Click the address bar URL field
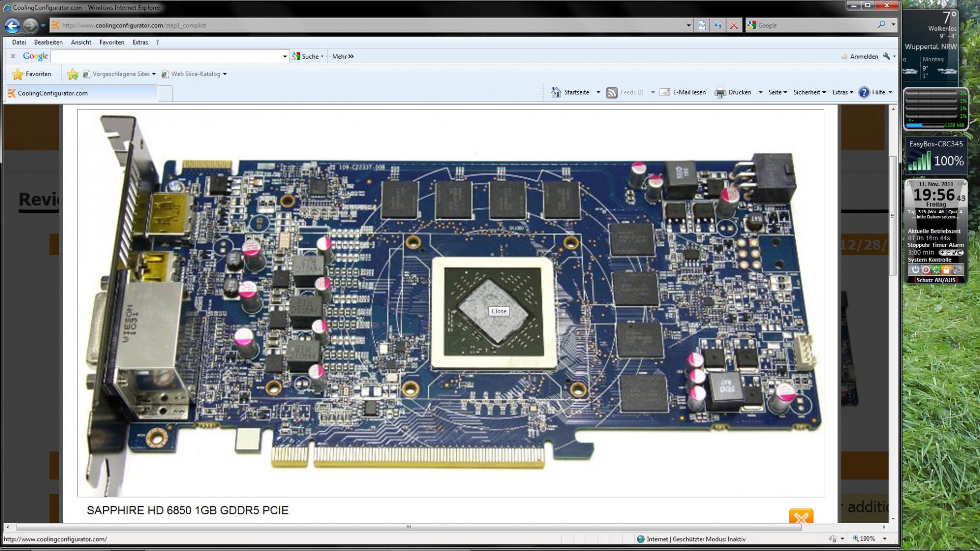 [x=372, y=25]
